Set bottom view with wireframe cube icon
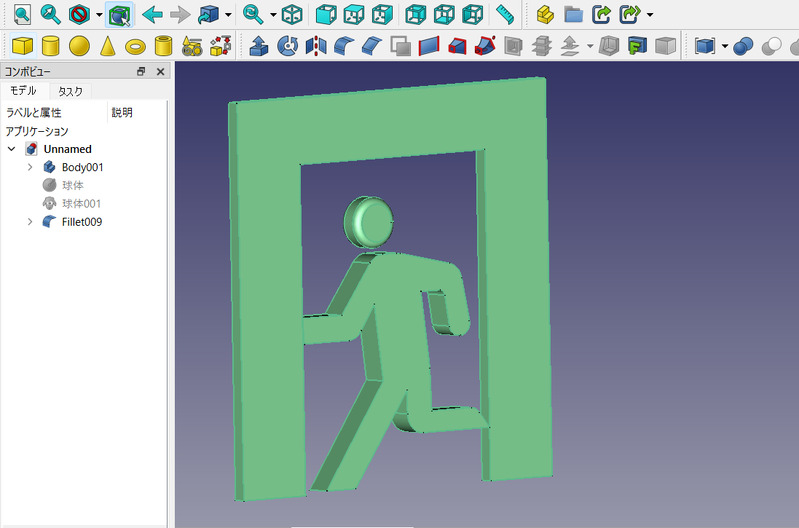The height and width of the screenshot is (528, 799). [x=444, y=14]
